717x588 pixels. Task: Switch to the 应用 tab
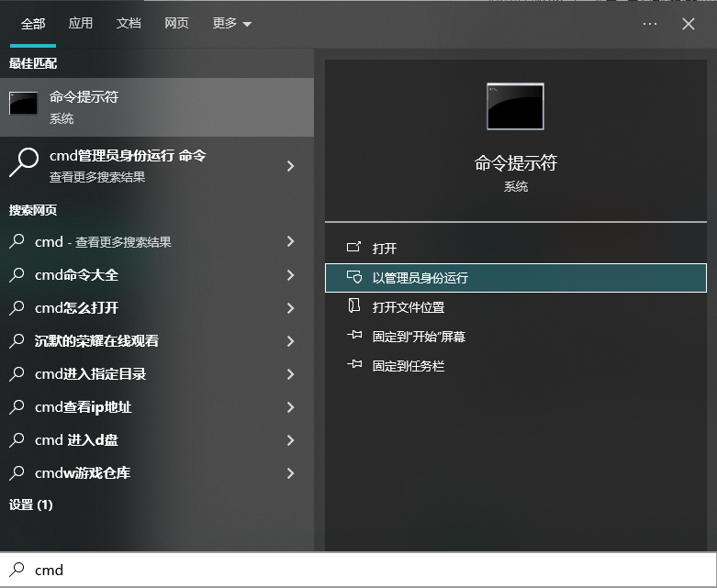click(81, 23)
